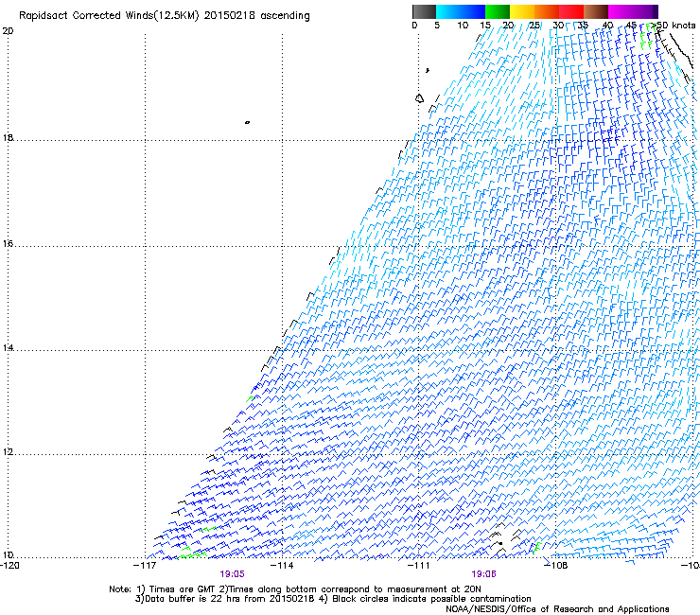Select the gray 0-5 knots color segment
700x615 pixels.
[424, 11]
